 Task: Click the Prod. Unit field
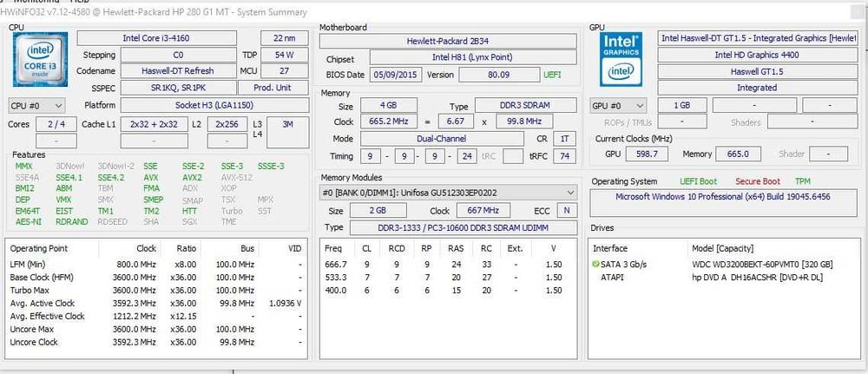(x=273, y=88)
